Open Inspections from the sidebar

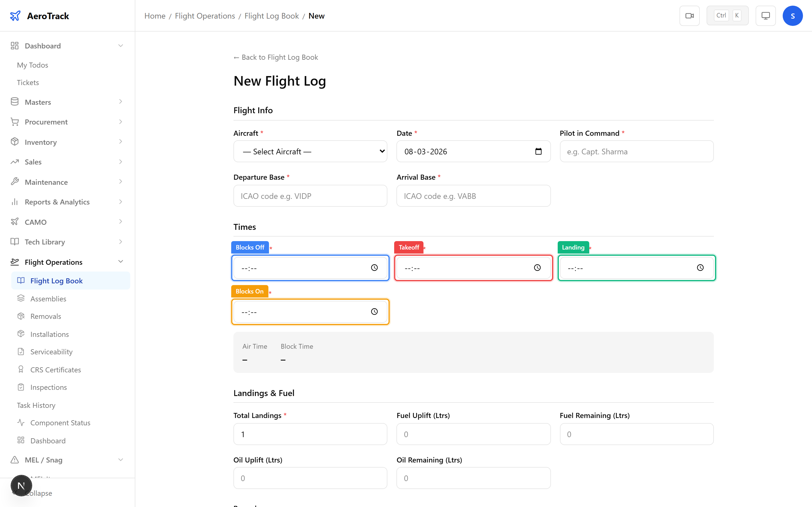point(49,387)
